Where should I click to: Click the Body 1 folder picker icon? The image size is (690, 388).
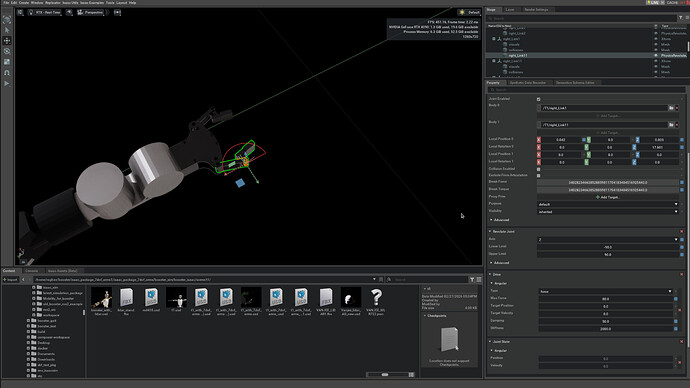(x=671, y=125)
